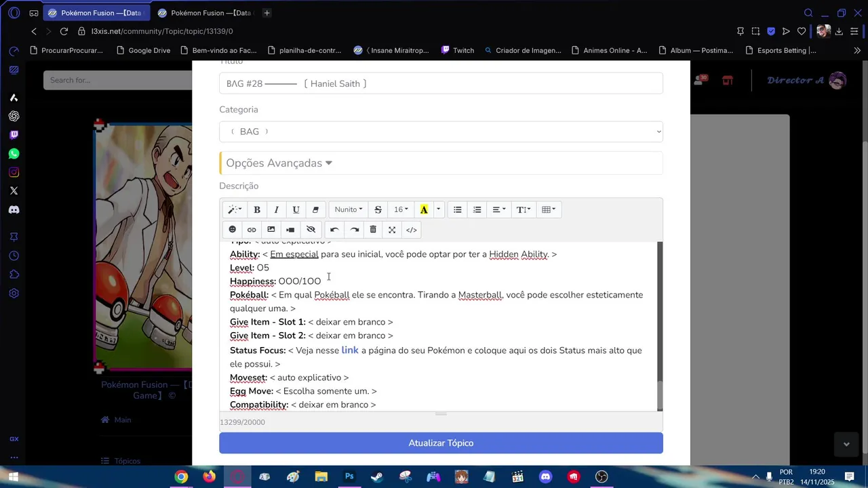Open Photoshop from the taskbar

(349, 476)
